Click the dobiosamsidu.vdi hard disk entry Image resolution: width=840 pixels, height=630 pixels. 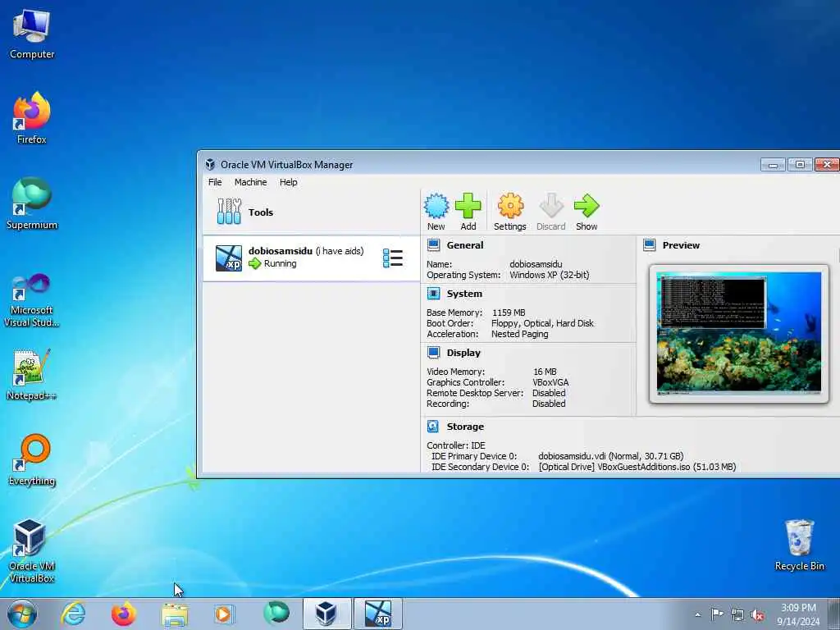pos(610,456)
